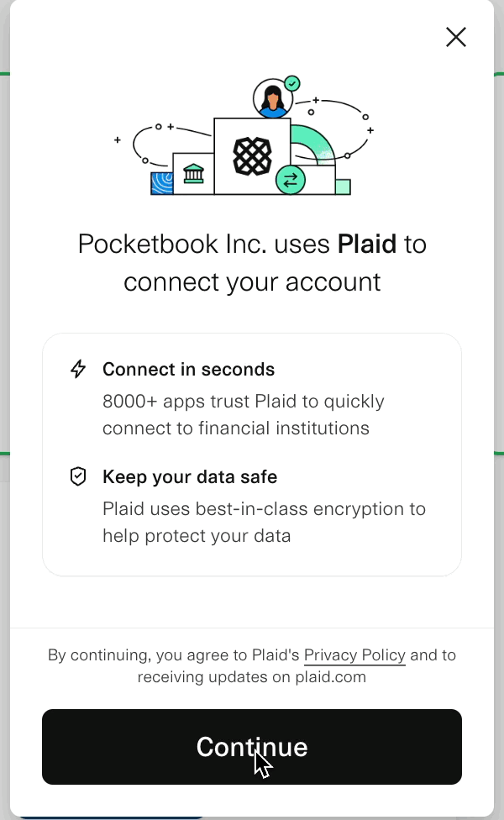Close the Plaid connection dialog

point(456,37)
